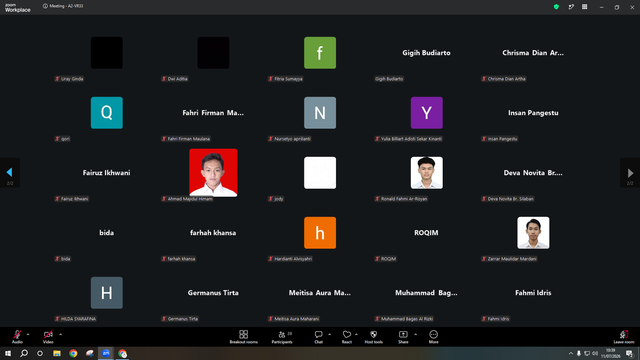
Task: Select Nursetyo aprilianti's N avatar
Action: click(320, 113)
